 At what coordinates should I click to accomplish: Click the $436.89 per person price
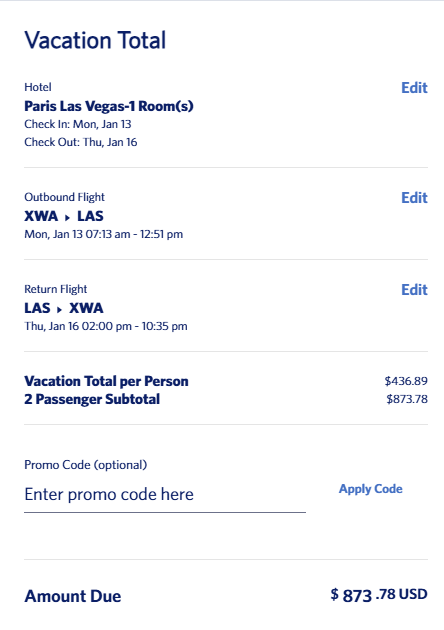(x=406, y=381)
